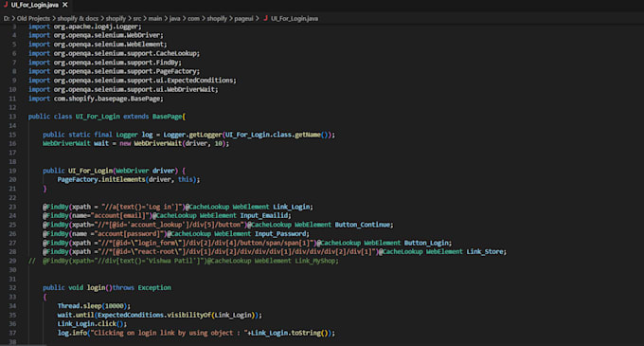Image resolution: width=644 pixels, height=346 pixels.
Task: Close the UI_For_Login.java tab
Action: pos(65,5)
